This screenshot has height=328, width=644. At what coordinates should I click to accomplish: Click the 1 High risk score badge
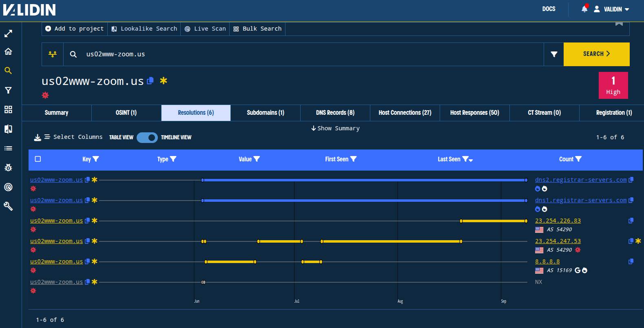[x=613, y=85]
